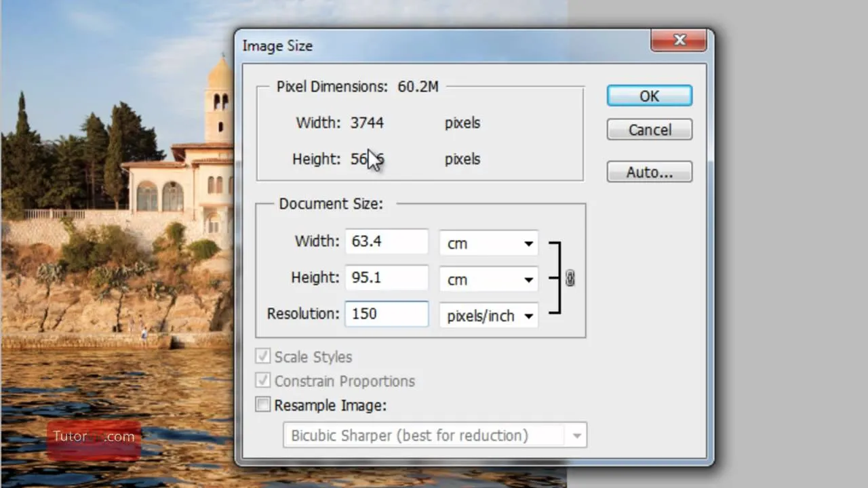This screenshot has height=488, width=868.
Task: Toggle the Constrain Proportions checkbox
Action: (x=263, y=381)
